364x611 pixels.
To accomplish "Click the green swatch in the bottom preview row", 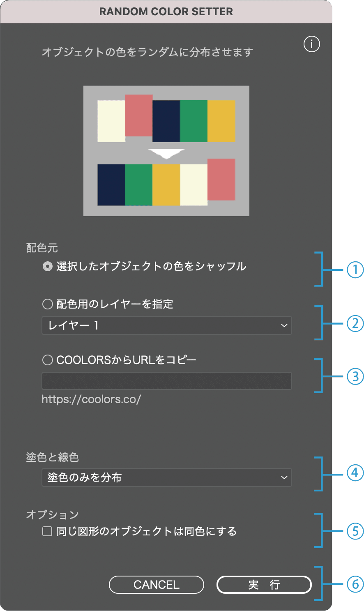I will (x=139, y=184).
